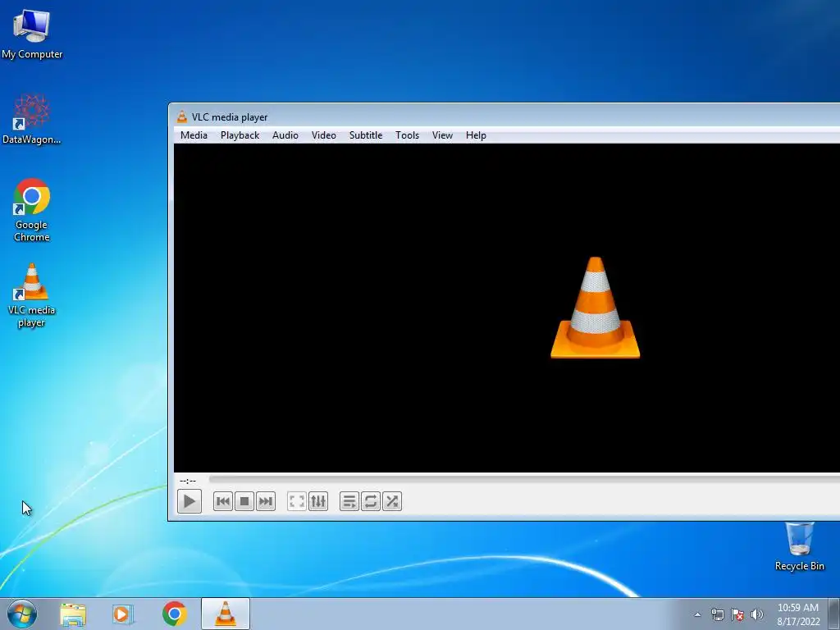This screenshot has width=840, height=630.
Task: Toggle loop repeat mode
Action: [x=371, y=501]
